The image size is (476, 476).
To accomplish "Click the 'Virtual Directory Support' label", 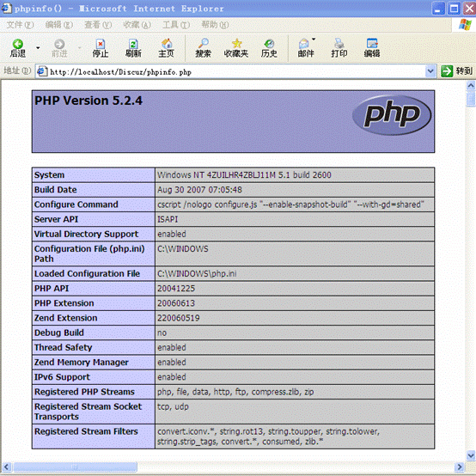I will point(86,235).
